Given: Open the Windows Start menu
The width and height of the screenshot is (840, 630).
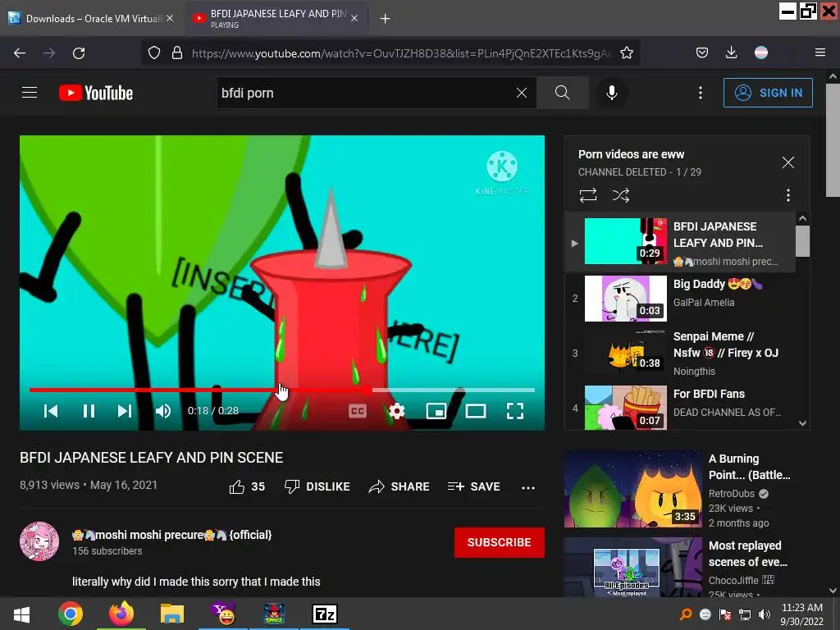Looking at the screenshot, I should (x=21, y=614).
